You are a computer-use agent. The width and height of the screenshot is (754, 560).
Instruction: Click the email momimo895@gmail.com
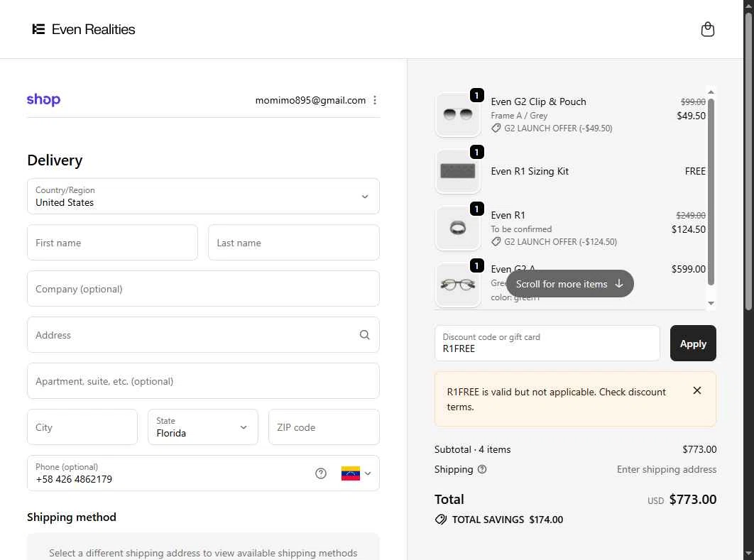[310, 100]
